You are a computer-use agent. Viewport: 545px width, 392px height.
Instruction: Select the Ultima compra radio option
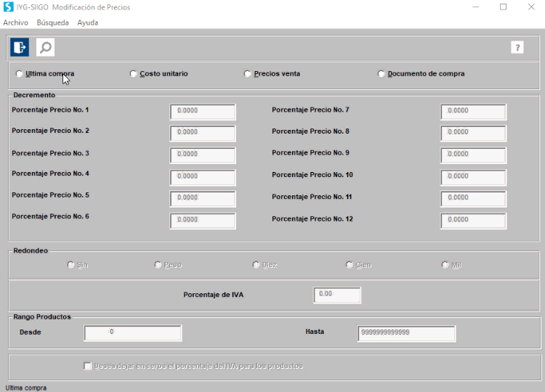(x=19, y=74)
